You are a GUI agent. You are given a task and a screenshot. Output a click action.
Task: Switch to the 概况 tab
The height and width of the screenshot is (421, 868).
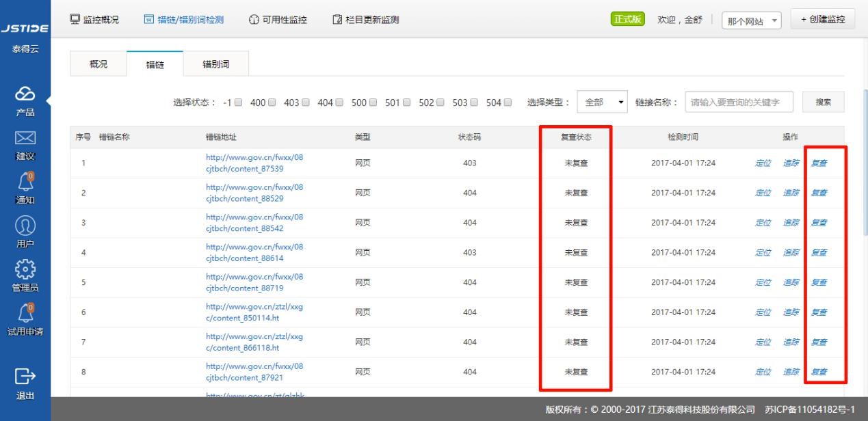[x=98, y=64]
